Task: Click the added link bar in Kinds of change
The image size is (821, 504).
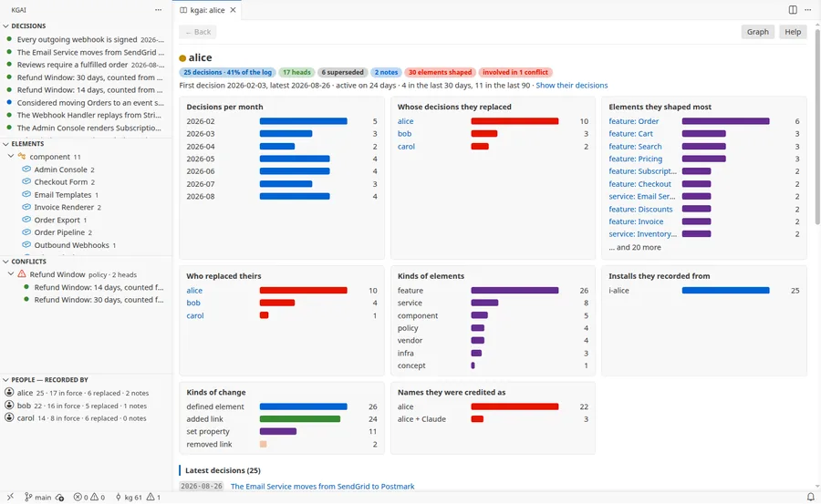Action: [x=300, y=418]
